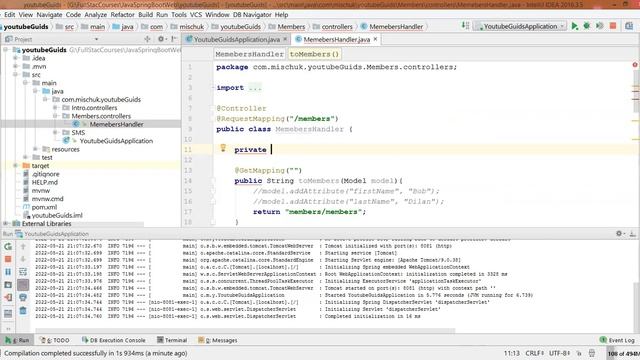Click the 11:13 caret position in the status bar
Image resolution: width=640 pixels, height=360 pixels.
511,353
